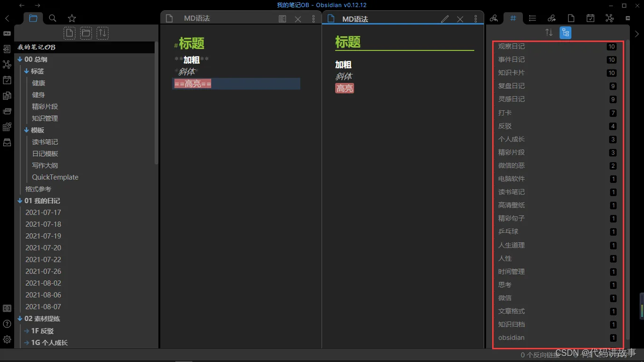This screenshot has height=362, width=644.
Task: Open the graph view ribbon icon
Action: click(7, 65)
